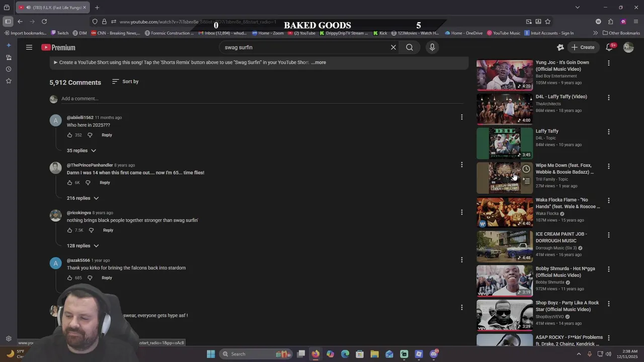
Task: Go to YouTube Premium home logo
Action: tap(58, 47)
